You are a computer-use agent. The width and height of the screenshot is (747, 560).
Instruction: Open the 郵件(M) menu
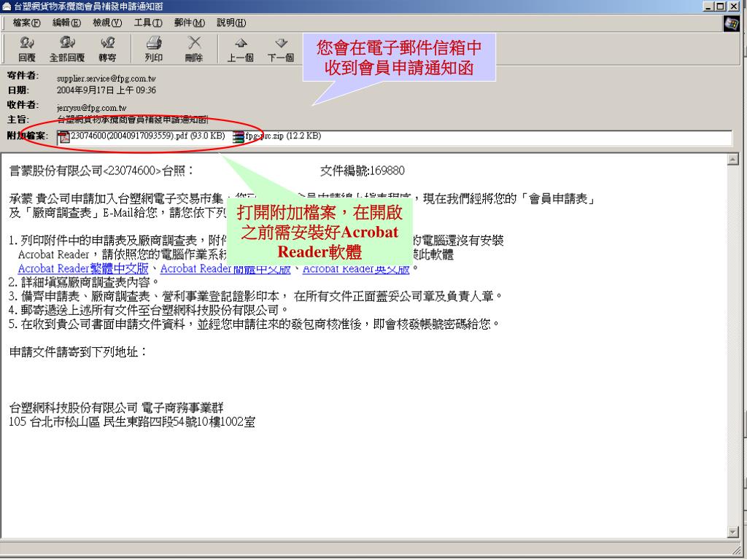point(189,23)
